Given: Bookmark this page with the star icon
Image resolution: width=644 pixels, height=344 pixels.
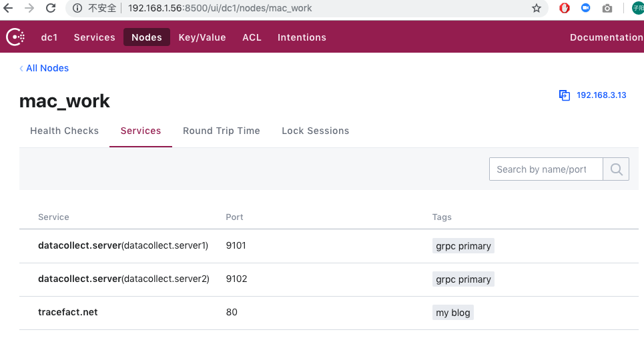Looking at the screenshot, I should click(x=537, y=9).
